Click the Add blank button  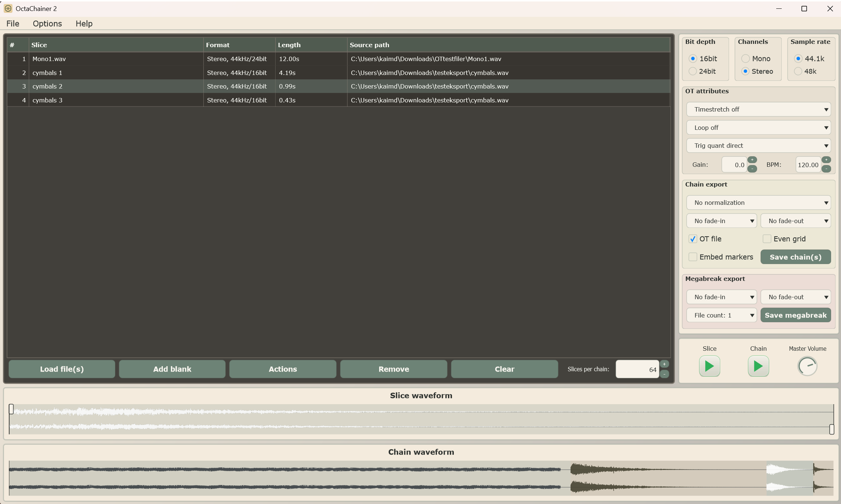tap(172, 369)
